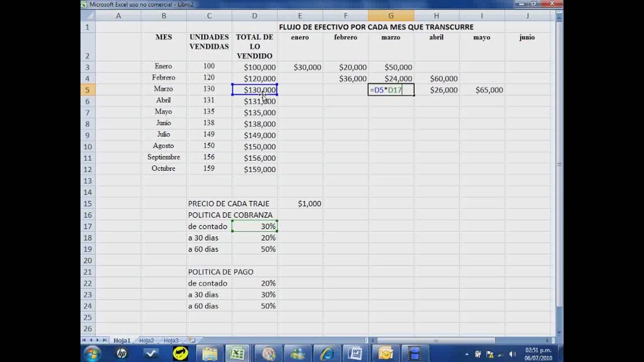The width and height of the screenshot is (644, 362).
Task: Click the 'Octubre' month cell
Action: tap(164, 169)
